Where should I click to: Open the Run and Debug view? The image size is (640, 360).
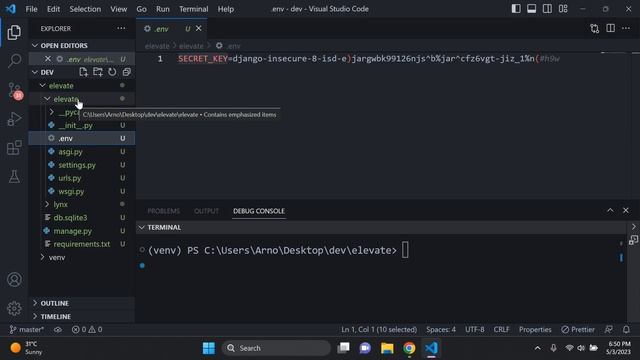[x=14, y=119]
